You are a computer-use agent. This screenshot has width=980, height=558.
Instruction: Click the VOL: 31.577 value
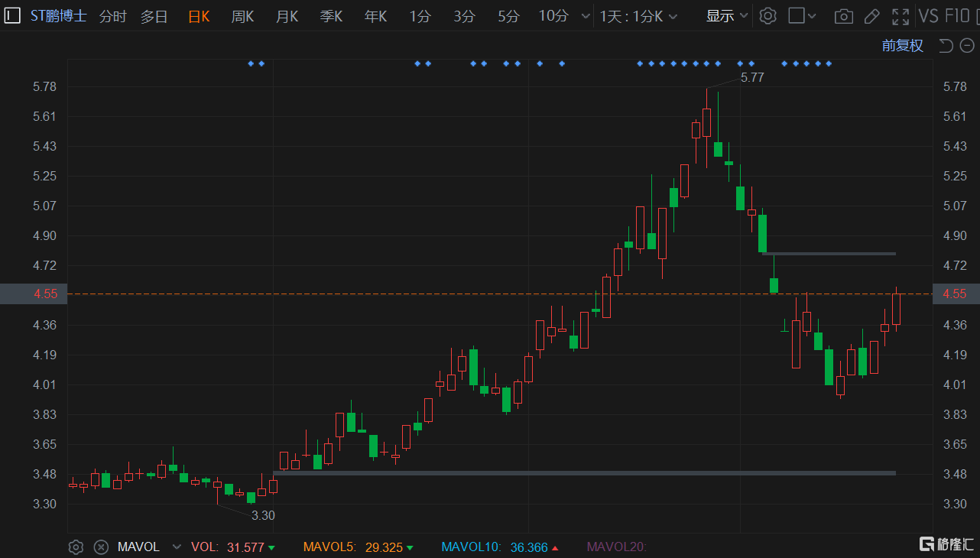click(x=233, y=547)
